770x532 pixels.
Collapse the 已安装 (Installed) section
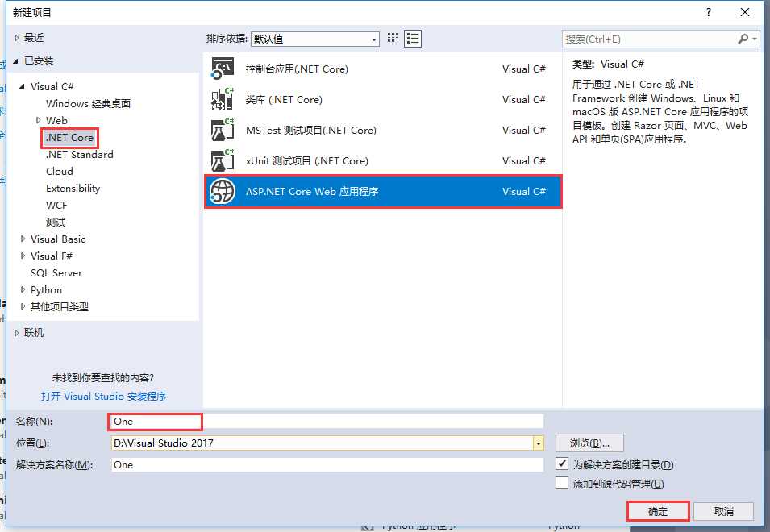pos(16,61)
